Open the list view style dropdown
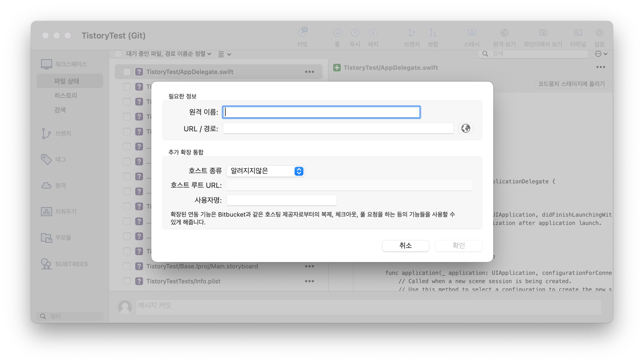Viewport: 644px width, 364px height. [x=224, y=54]
